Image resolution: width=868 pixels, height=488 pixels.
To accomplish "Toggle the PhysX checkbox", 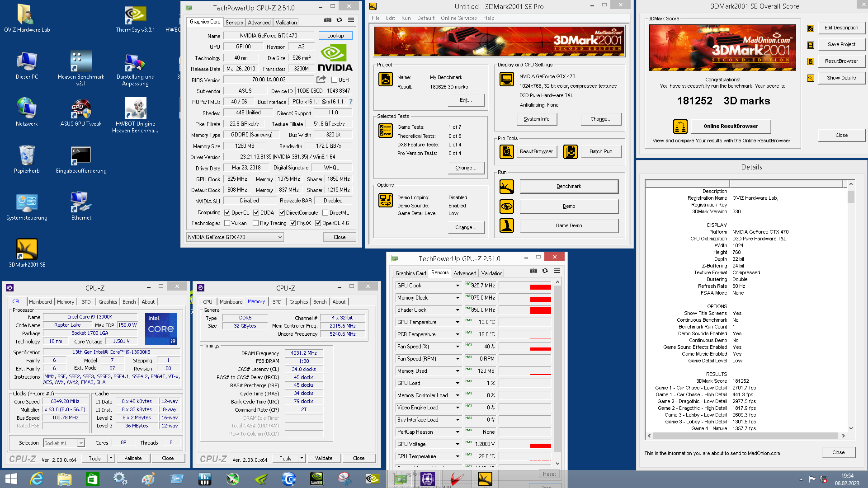I will (x=293, y=223).
